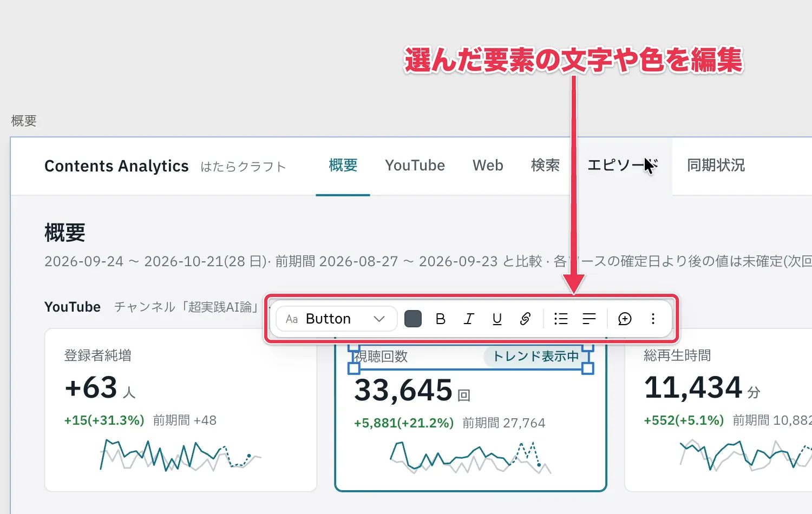Open the エピソード tab
Image resolution: width=812 pixels, height=514 pixels.
click(x=623, y=166)
